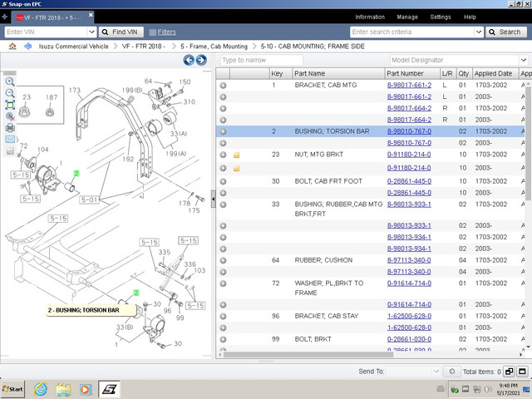Click the parts list horizontal scrollbar
The width and height of the screenshot is (532, 399).
pyautogui.click(x=308, y=355)
